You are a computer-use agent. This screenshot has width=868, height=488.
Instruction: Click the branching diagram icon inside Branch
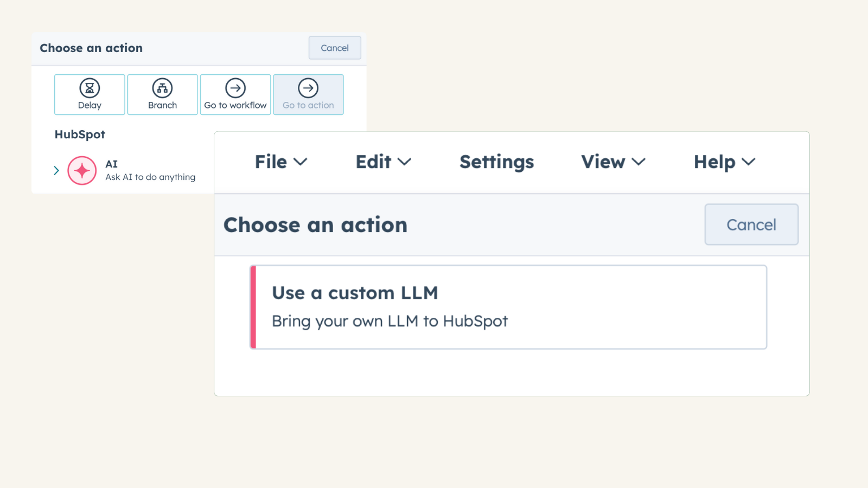(162, 87)
